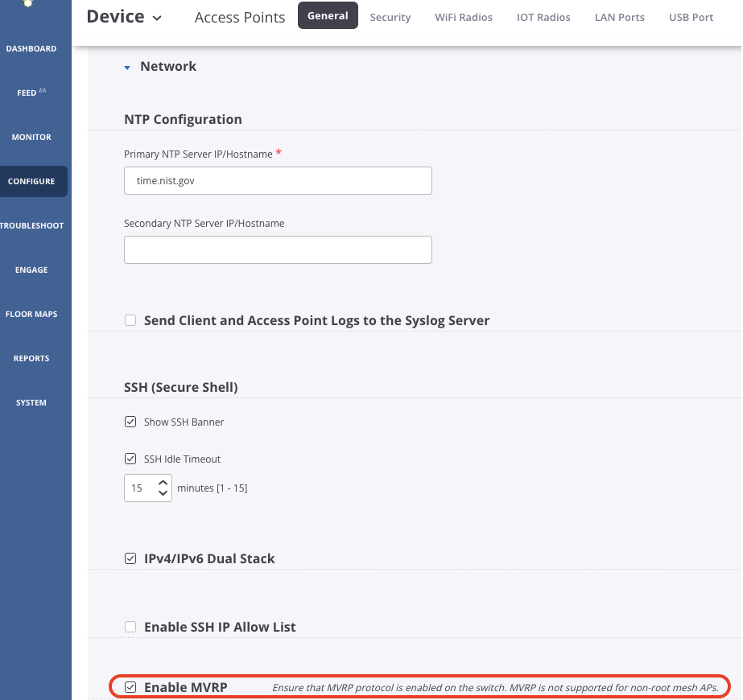Switch to the Security tab
This screenshot has height=700, width=743.
390,17
